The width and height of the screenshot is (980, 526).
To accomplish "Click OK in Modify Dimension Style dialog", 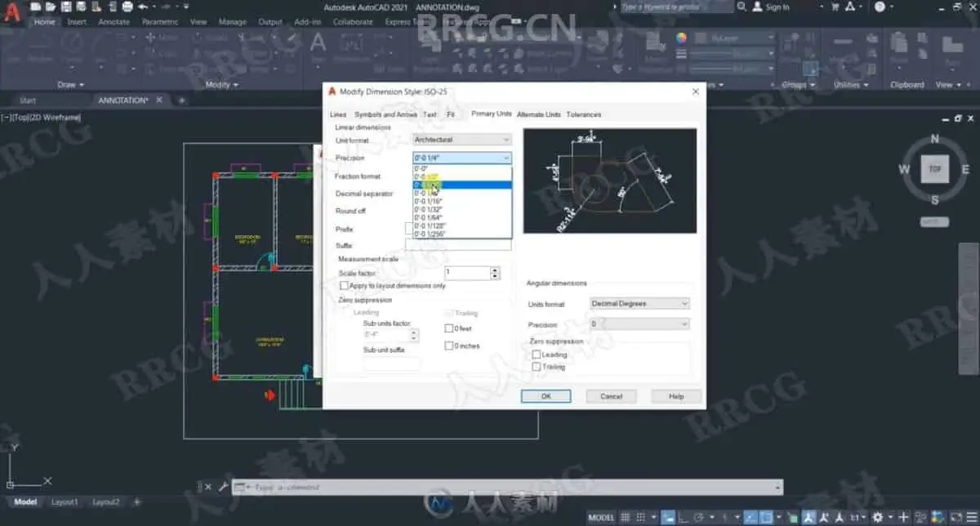I will tap(546, 396).
